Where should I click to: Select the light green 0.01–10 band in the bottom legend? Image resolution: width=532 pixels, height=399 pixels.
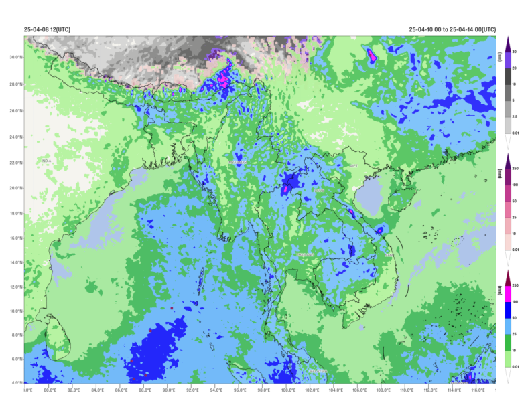pyautogui.click(x=508, y=359)
